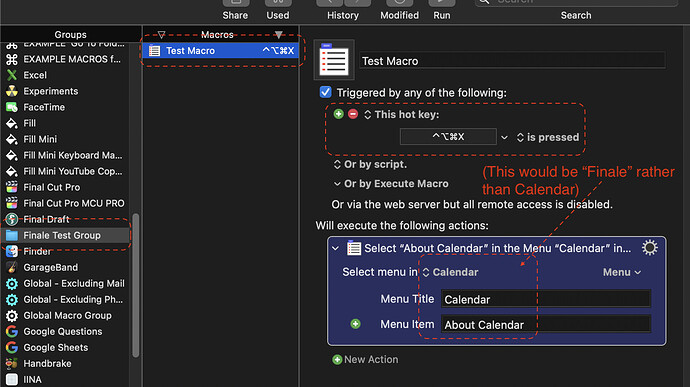Select the Fill Mini group
Image resolution: width=690 pixels, height=387 pixels.
click(65, 139)
